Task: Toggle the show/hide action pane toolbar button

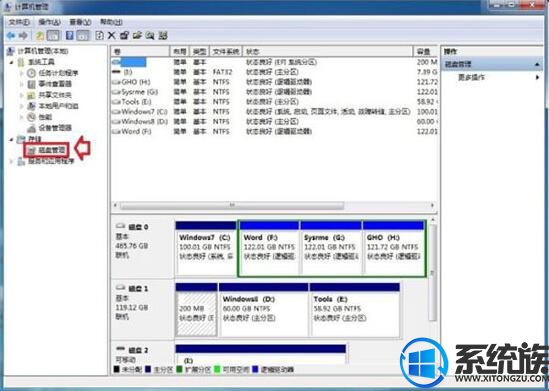Action: pyautogui.click(x=83, y=35)
